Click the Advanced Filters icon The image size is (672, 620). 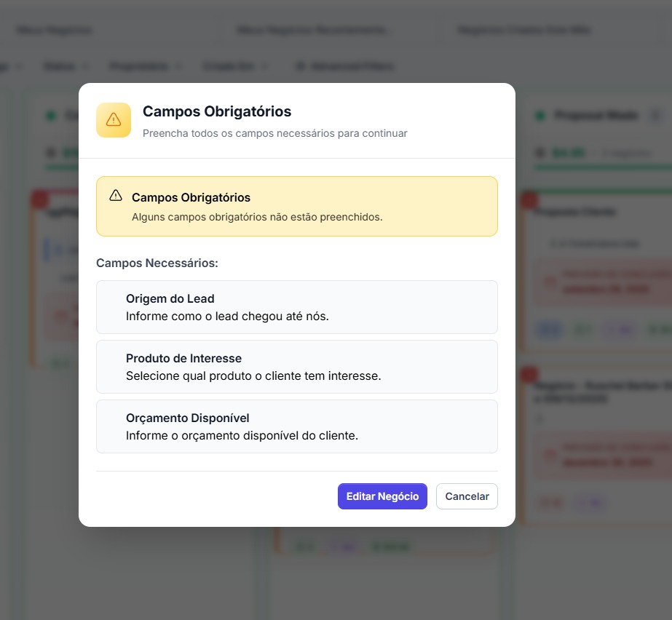click(x=299, y=66)
